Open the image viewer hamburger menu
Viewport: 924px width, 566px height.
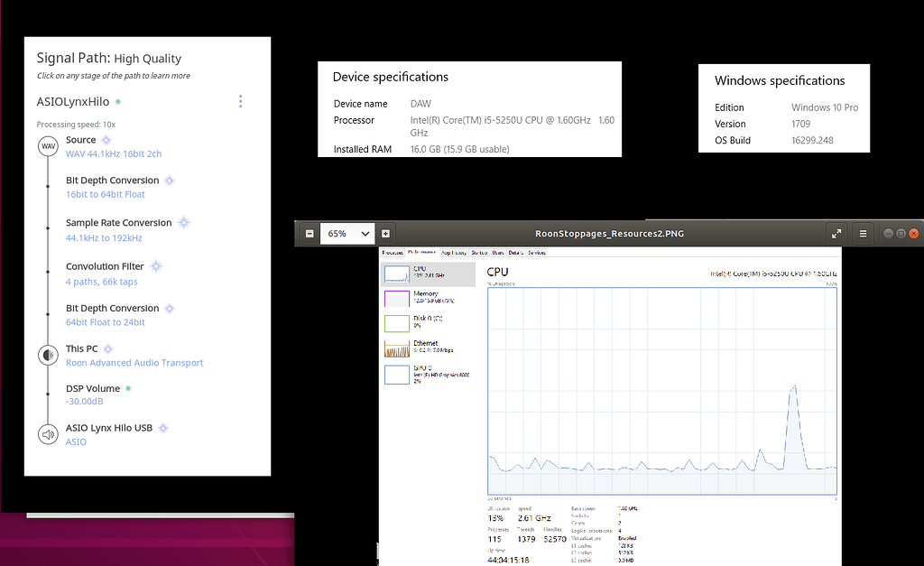(863, 233)
